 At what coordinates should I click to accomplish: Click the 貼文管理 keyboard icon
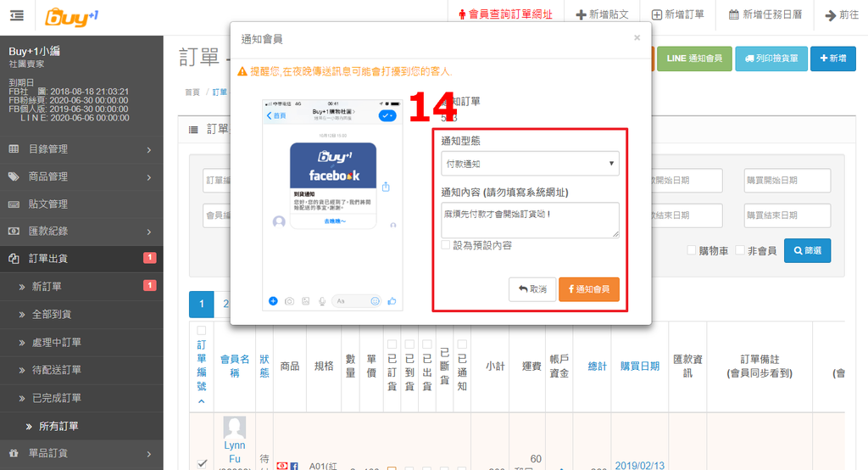coord(14,204)
